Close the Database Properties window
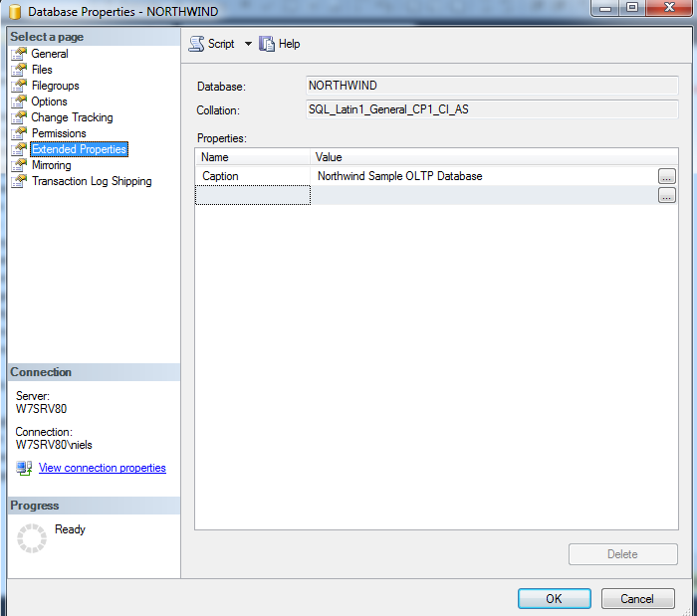This screenshot has height=616, width=697. point(669,8)
